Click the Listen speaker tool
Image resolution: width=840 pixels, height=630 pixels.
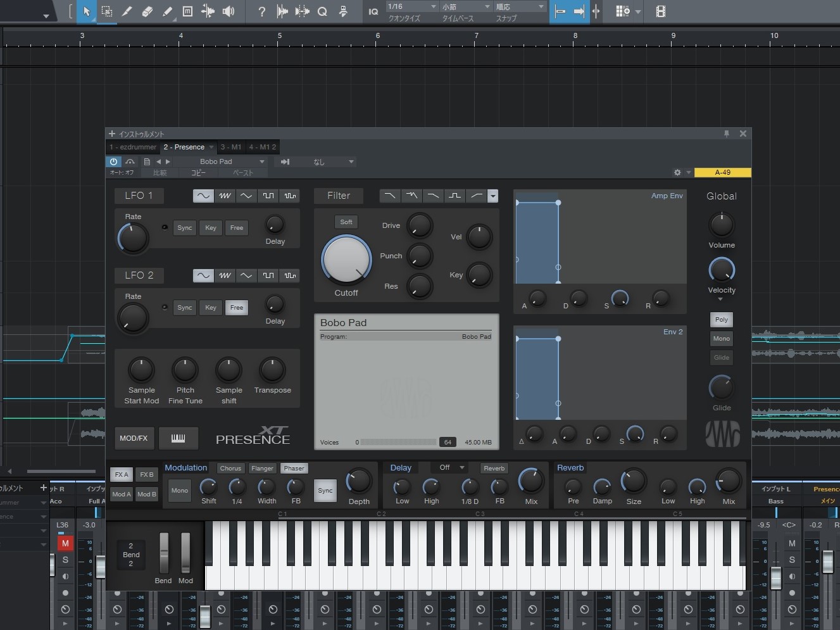click(229, 11)
